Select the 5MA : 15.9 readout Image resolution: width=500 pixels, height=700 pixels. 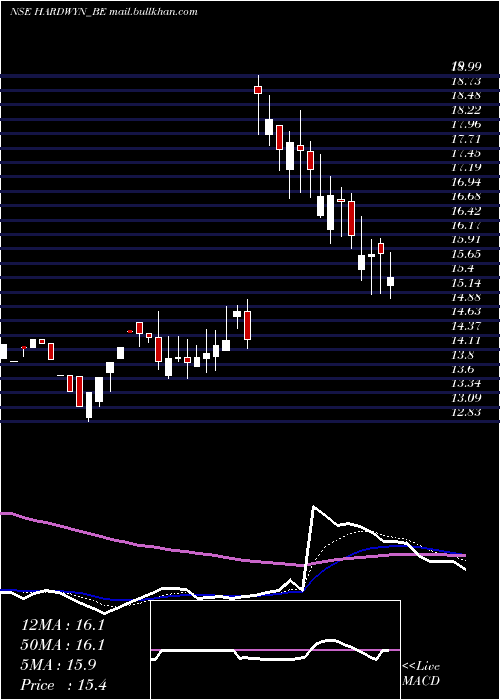pyautogui.click(x=59, y=665)
